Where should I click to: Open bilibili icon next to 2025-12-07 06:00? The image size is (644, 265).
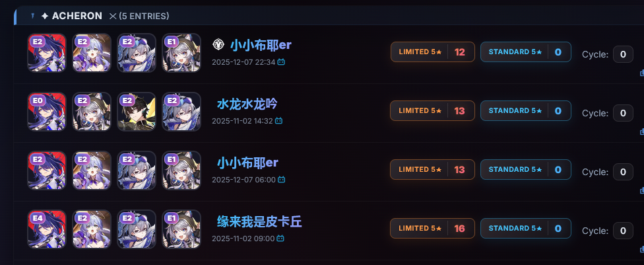coord(281,180)
